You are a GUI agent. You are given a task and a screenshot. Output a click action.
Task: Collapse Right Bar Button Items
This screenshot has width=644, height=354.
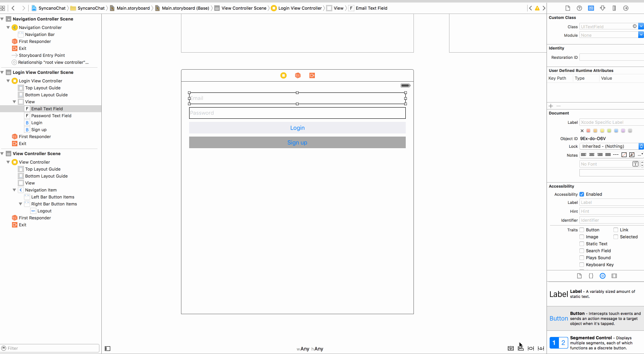pos(20,204)
